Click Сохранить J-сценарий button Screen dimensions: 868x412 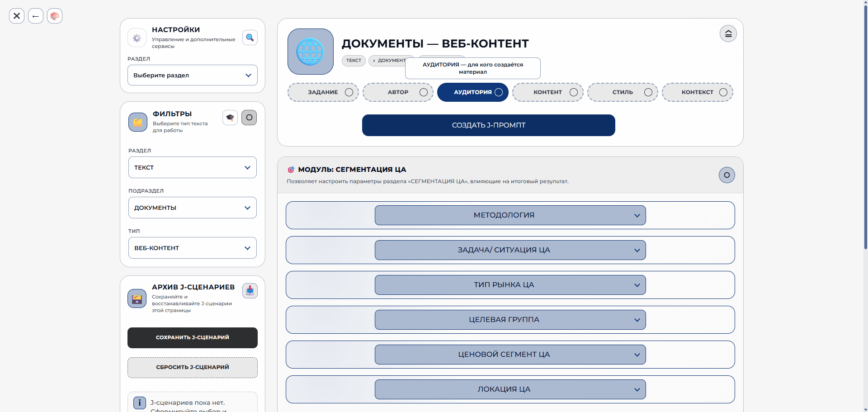[x=193, y=338]
